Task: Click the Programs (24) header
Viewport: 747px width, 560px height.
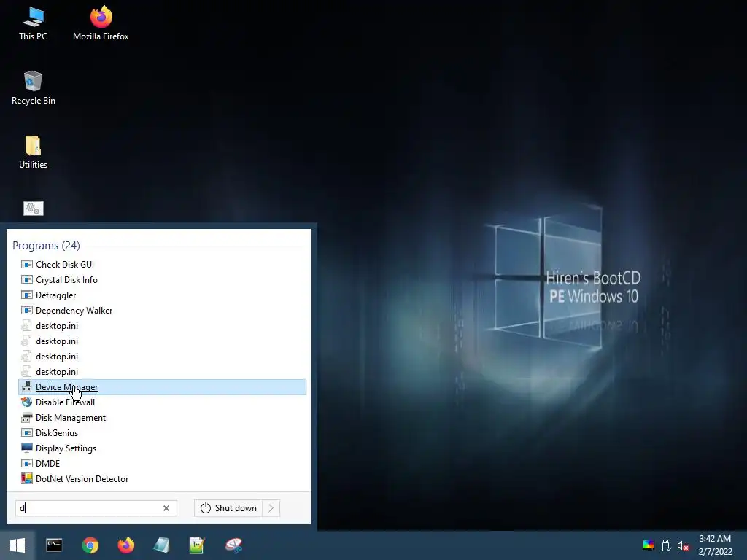Action: [46, 245]
